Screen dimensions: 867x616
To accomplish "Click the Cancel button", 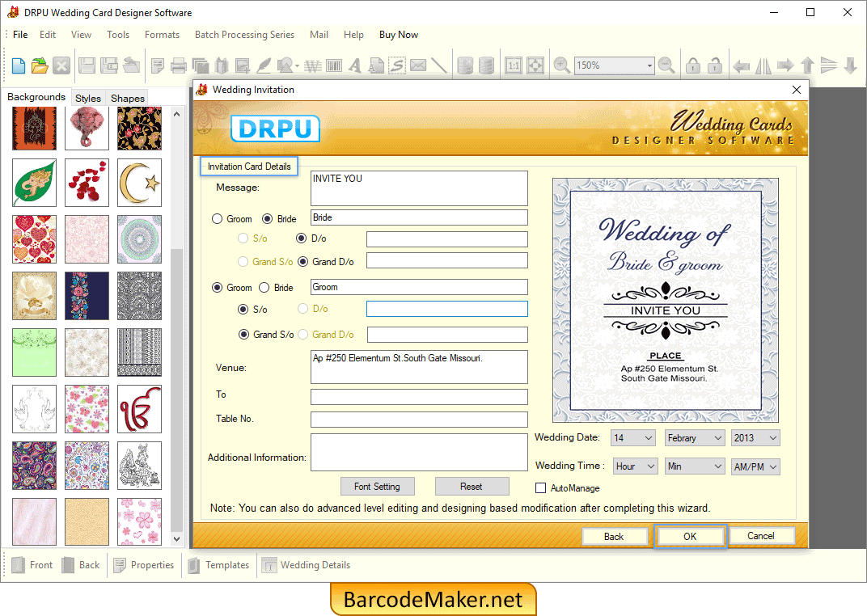I will 761,535.
